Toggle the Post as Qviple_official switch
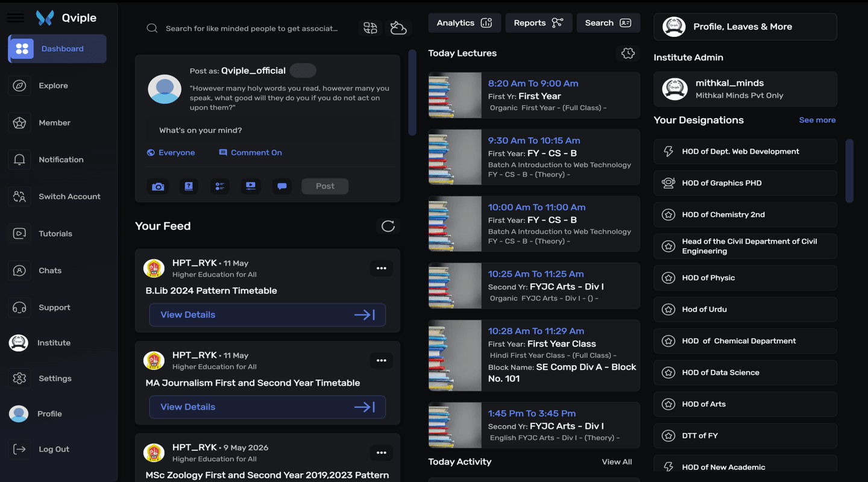The image size is (868, 482). pos(303,70)
